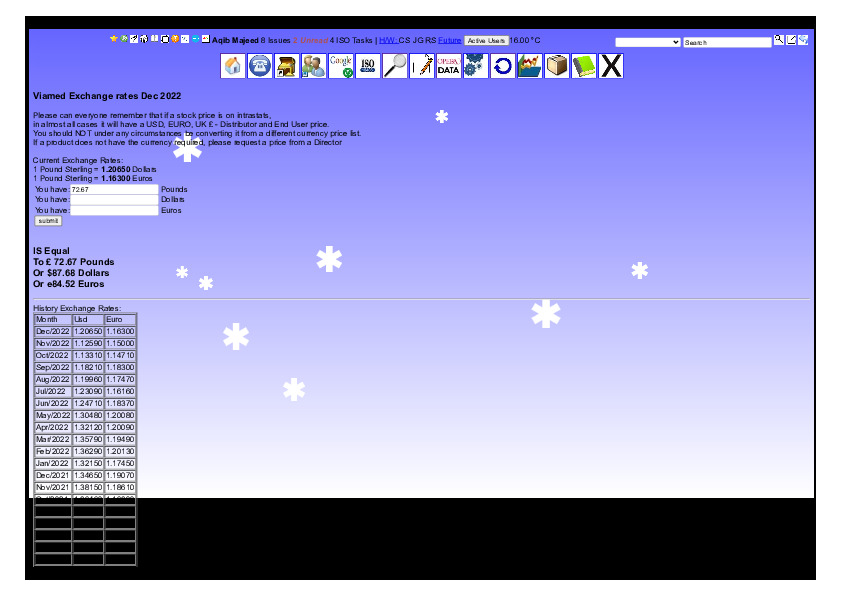
Task: Open the Future link
Action: click(450, 41)
